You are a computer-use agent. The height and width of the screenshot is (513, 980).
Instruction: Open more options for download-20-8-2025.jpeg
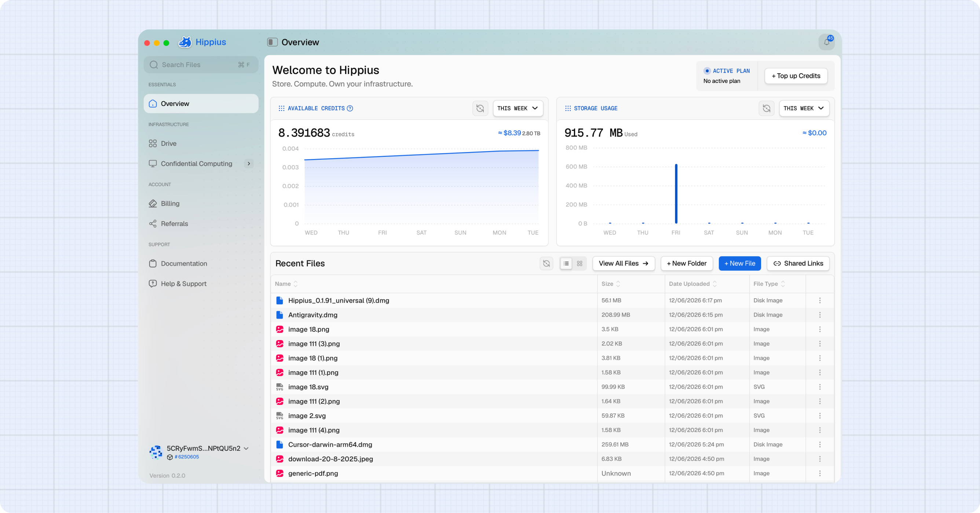820,459
